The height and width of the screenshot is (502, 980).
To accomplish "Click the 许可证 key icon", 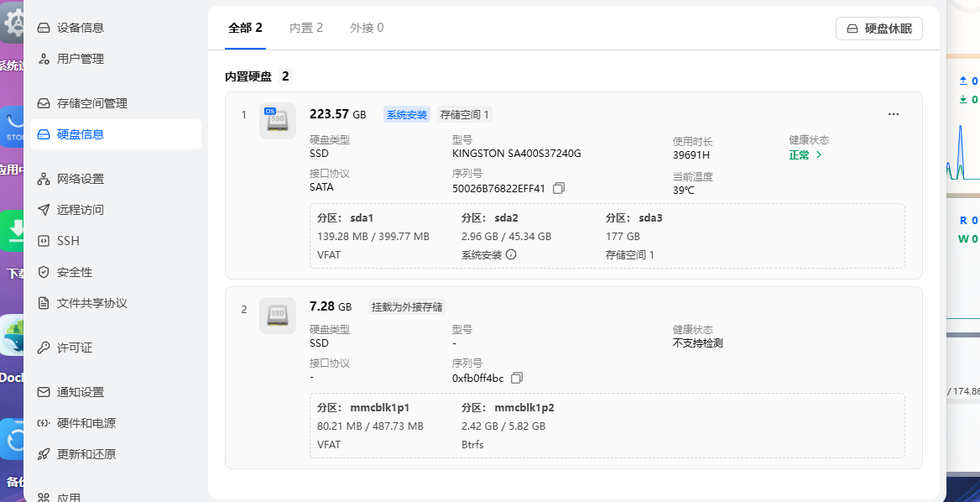I will point(44,348).
